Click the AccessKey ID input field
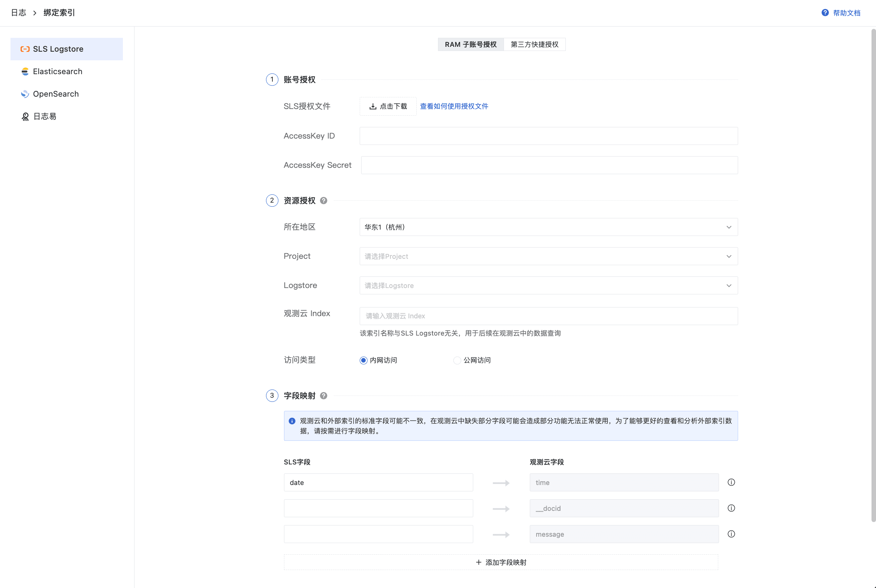Screen dimensions: 876x588 click(549, 136)
